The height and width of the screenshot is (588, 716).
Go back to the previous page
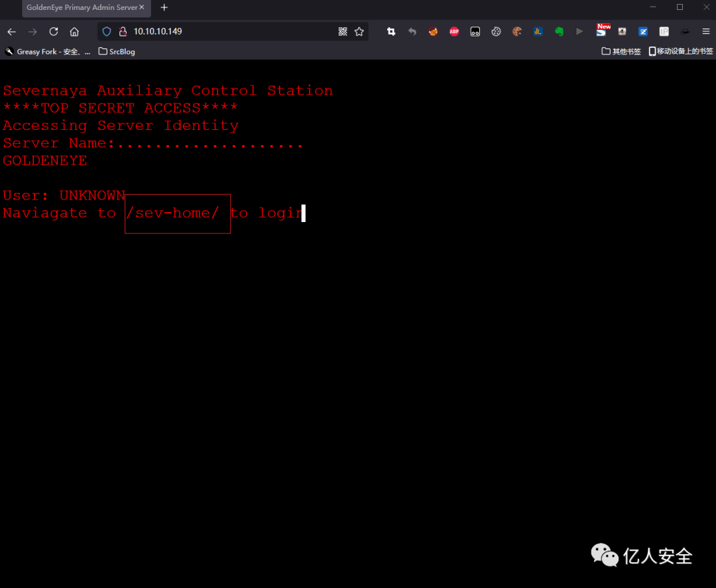pyautogui.click(x=12, y=32)
